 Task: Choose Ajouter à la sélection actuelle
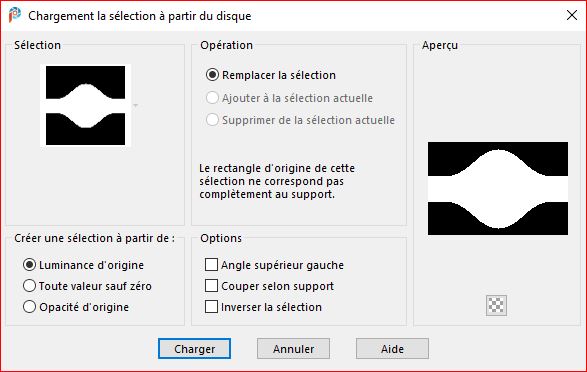[212, 98]
